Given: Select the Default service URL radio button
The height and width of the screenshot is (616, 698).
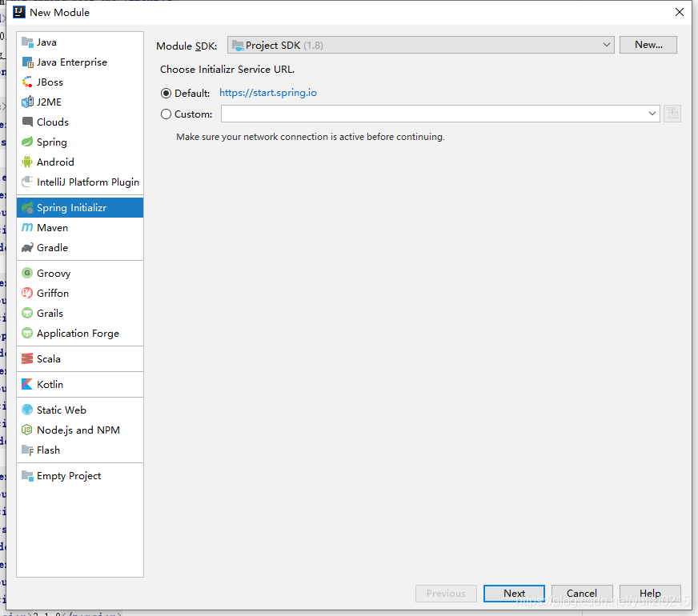Looking at the screenshot, I should pyautogui.click(x=166, y=94).
